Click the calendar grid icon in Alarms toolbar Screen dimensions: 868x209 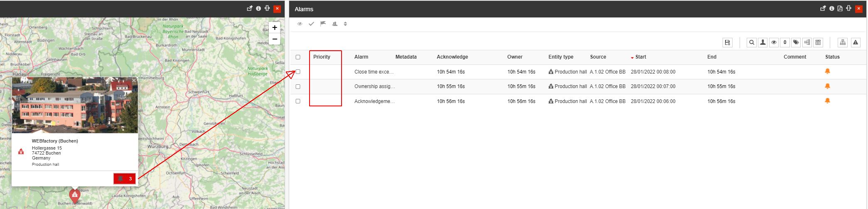pyautogui.click(x=818, y=42)
